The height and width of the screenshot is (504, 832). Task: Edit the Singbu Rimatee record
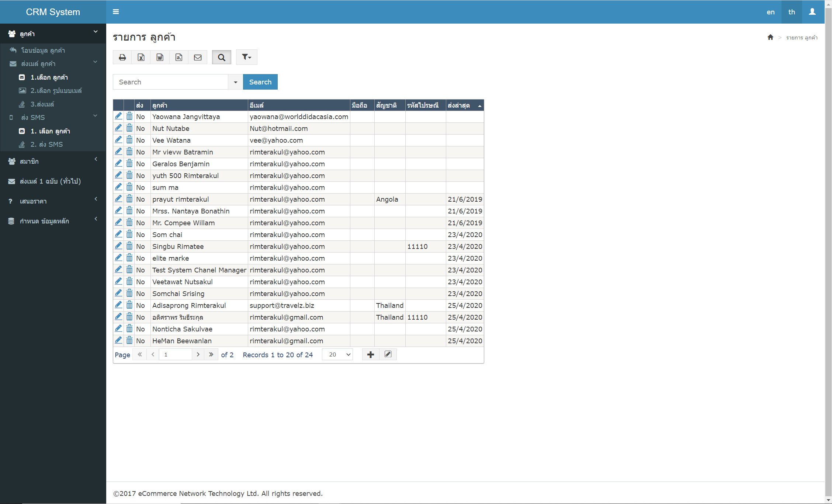(x=118, y=246)
